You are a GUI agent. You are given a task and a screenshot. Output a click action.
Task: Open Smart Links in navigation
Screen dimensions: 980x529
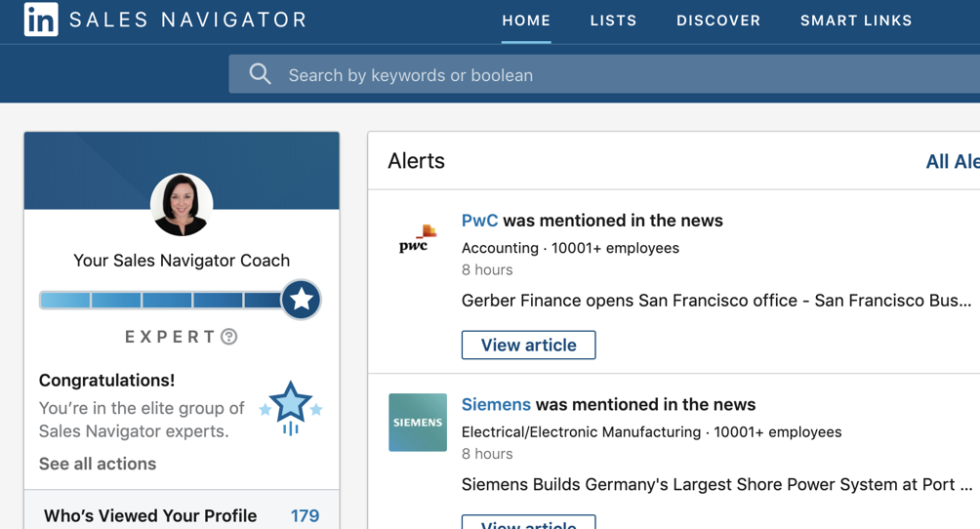[856, 20]
